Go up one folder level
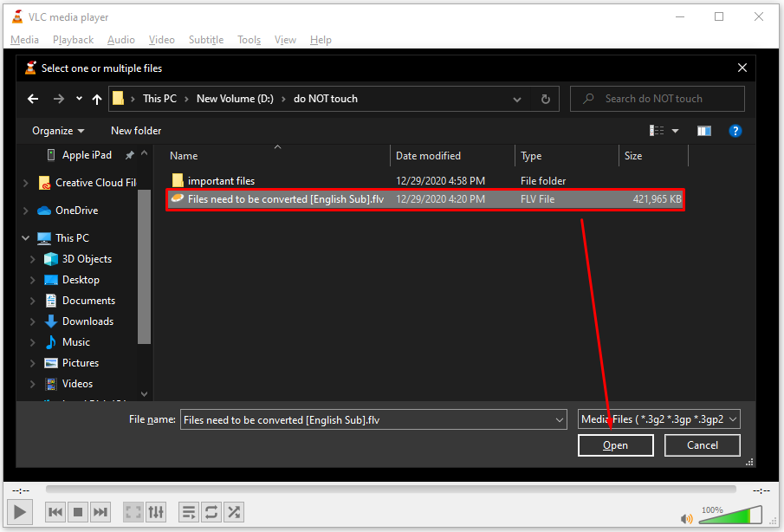Image resolution: width=784 pixels, height=532 pixels. coord(97,99)
